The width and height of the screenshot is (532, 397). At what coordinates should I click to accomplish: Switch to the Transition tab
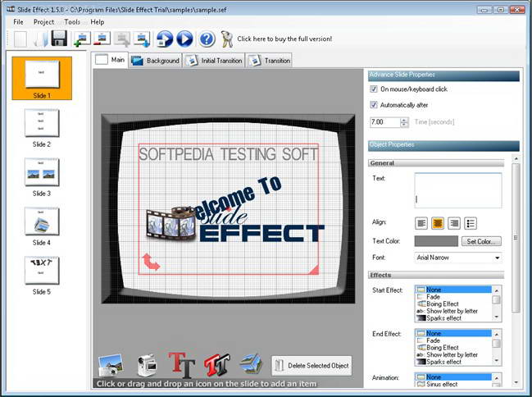pyautogui.click(x=269, y=61)
